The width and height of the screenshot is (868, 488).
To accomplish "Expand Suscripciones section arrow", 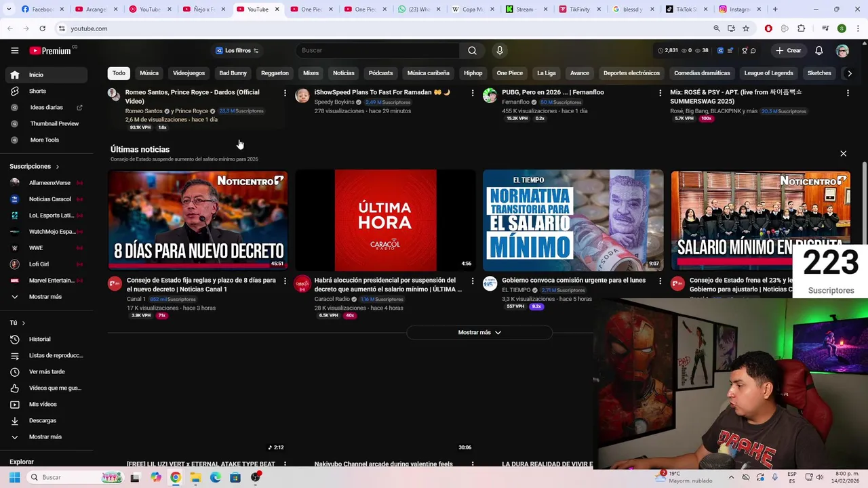I will pyautogui.click(x=57, y=167).
